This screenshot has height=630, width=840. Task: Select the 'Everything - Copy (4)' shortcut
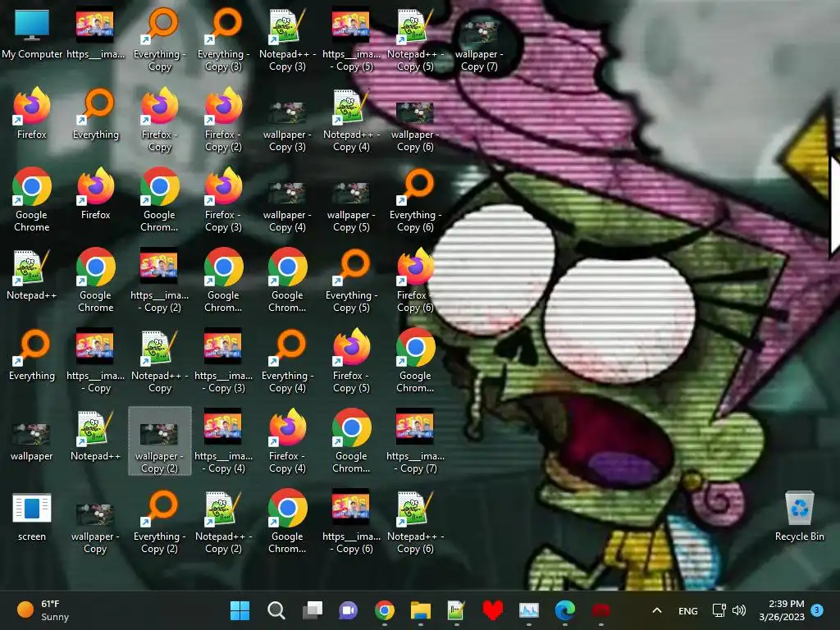point(287,361)
